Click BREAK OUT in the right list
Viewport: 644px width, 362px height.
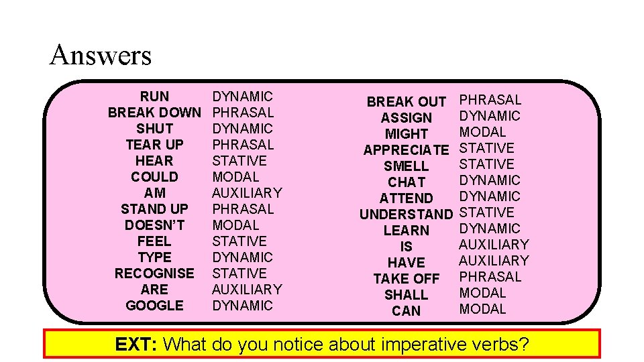pyautogui.click(x=406, y=102)
